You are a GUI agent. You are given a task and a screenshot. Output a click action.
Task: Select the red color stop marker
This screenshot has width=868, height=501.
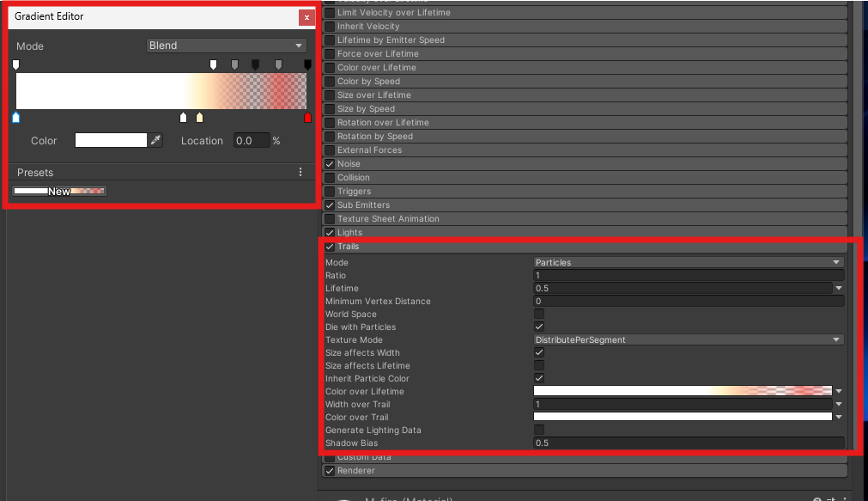coord(307,118)
